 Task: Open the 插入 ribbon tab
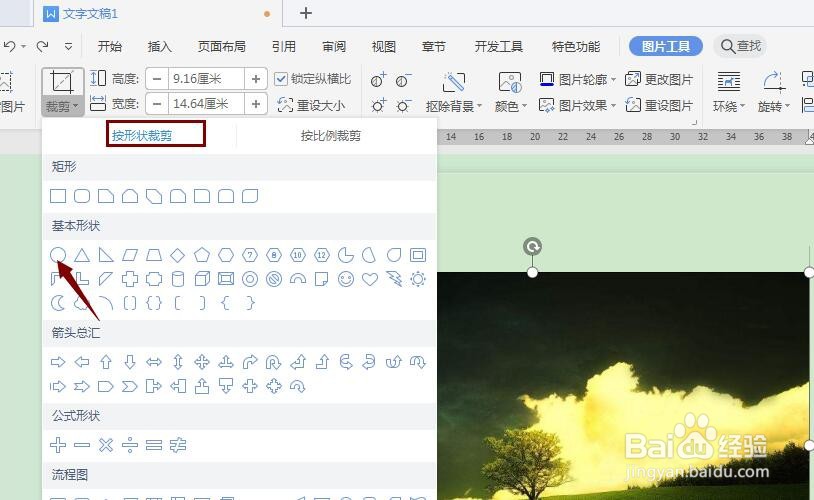click(x=159, y=46)
